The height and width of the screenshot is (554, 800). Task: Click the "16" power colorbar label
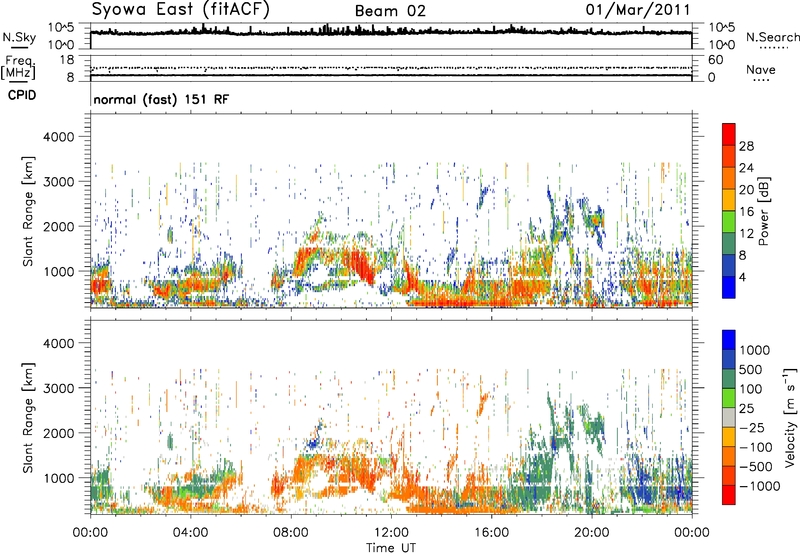[746, 212]
